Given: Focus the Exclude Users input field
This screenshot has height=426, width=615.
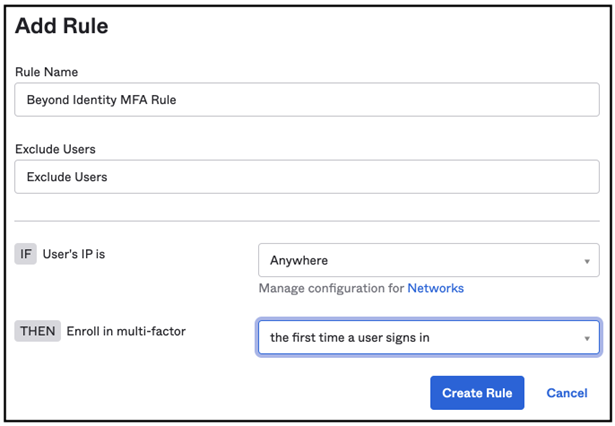Looking at the screenshot, I should pyautogui.click(x=307, y=177).
